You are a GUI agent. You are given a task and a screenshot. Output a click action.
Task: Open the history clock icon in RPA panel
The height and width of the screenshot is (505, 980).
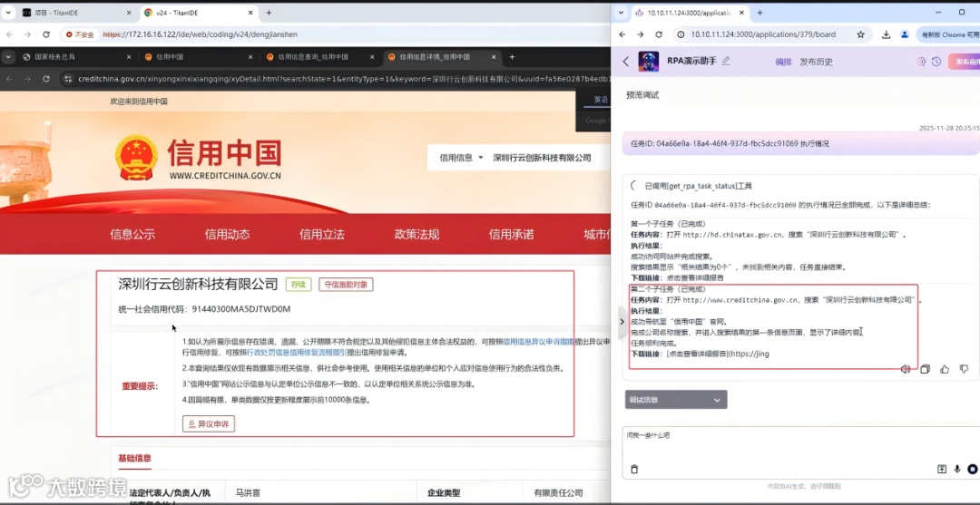click(x=936, y=61)
